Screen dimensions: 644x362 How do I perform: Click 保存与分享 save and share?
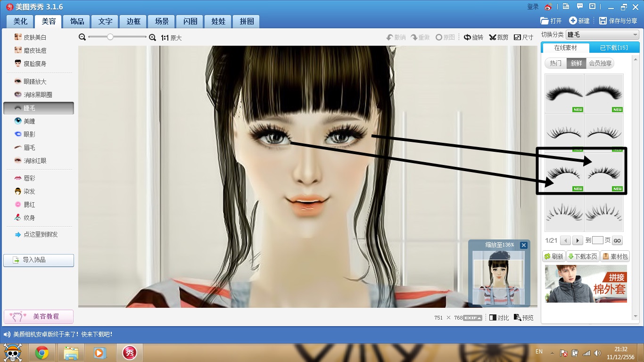pyautogui.click(x=618, y=21)
